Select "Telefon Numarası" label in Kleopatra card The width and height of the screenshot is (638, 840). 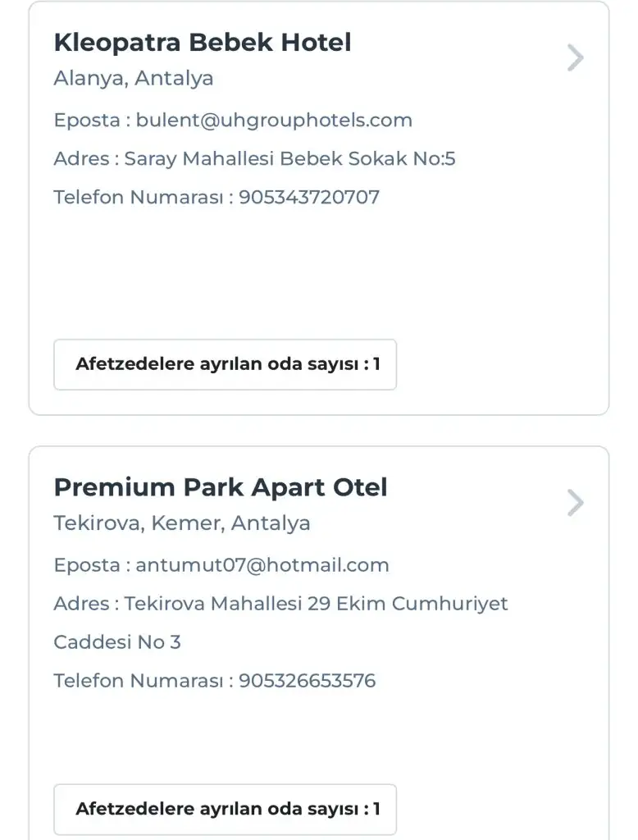pyautogui.click(x=139, y=198)
